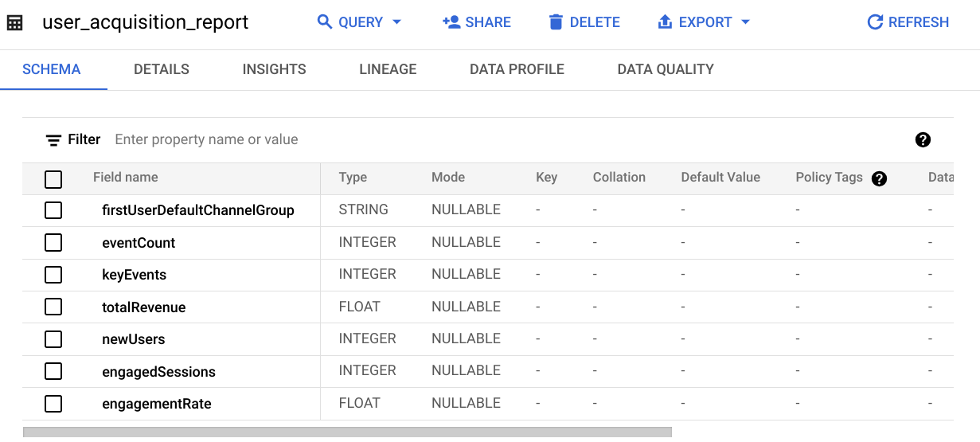
Task: Open the Lineage tab
Action: click(388, 69)
